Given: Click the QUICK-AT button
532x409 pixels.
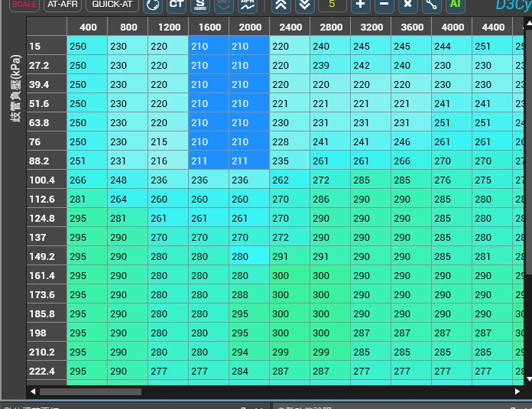Looking at the screenshot, I should tap(112, 5).
